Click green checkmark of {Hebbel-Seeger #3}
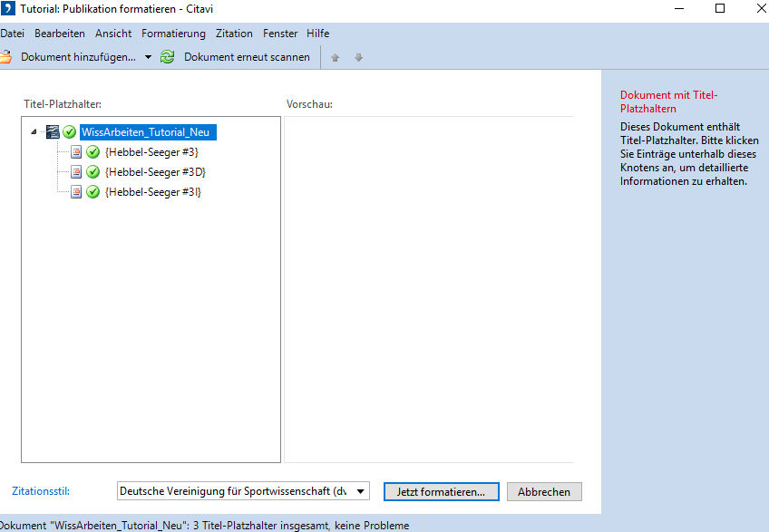The image size is (769, 532). 92,152
